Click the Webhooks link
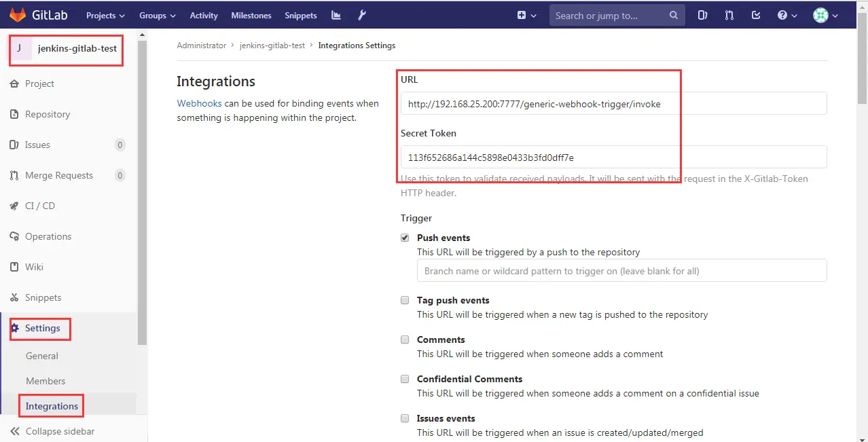 (x=199, y=103)
